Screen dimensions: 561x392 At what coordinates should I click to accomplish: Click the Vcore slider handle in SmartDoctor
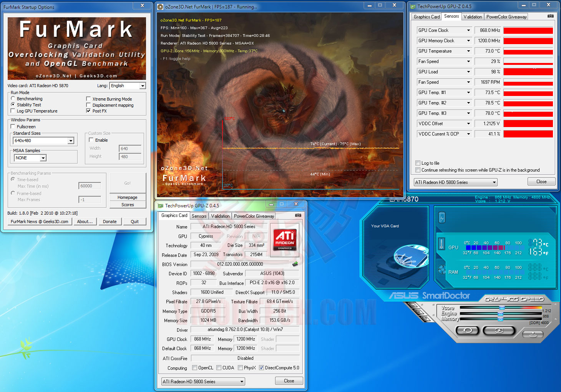coord(502,308)
